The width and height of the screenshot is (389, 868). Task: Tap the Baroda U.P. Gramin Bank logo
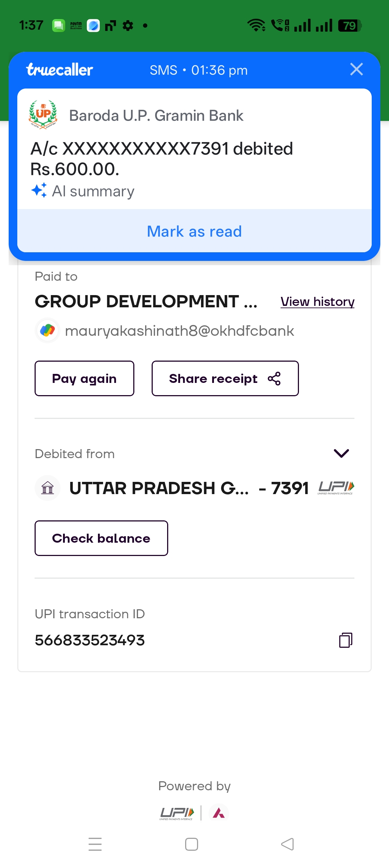click(x=43, y=115)
